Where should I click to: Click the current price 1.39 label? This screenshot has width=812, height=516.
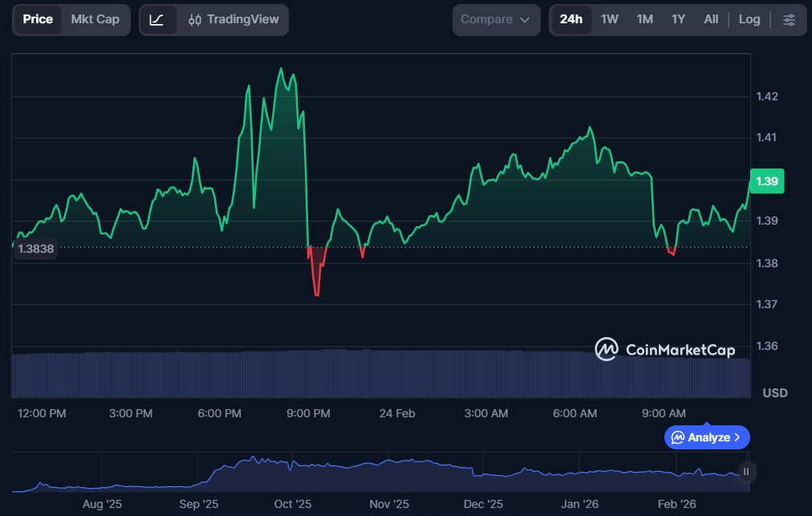point(766,181)
